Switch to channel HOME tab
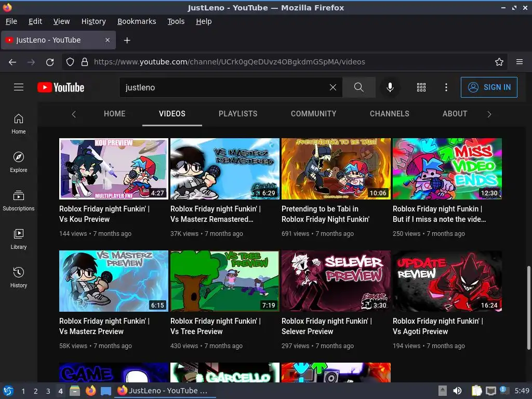Viewport: 532px width, 399px height. (115, 114)
